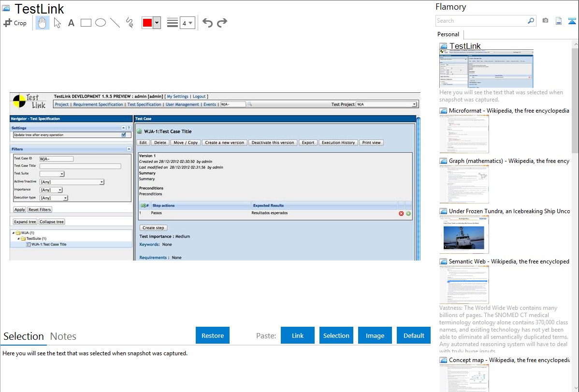Switch to the Notes tab
This screenshot has width=579, height=392.
tap(63, 336)
